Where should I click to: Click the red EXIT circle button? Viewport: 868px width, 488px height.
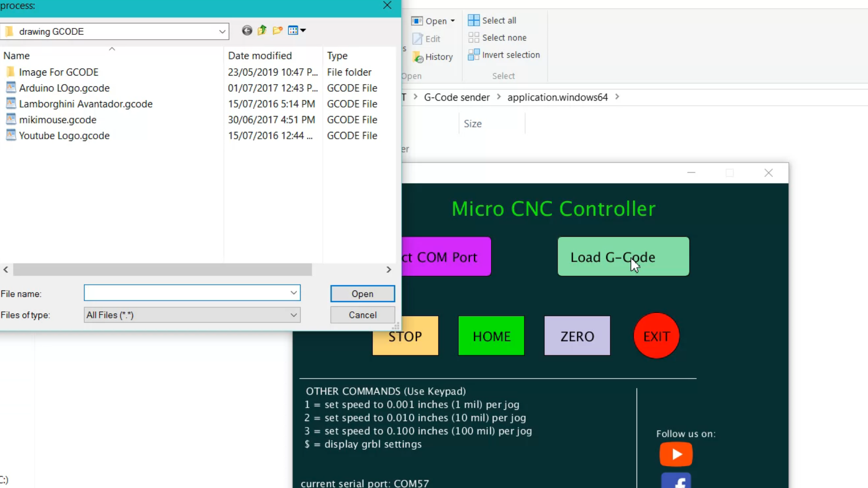[x=656, y=336]
